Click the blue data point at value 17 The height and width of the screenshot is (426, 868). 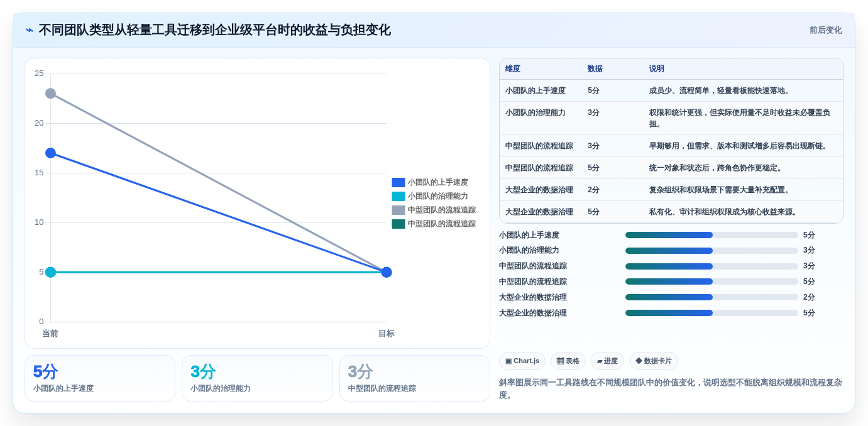click(50, 153)
